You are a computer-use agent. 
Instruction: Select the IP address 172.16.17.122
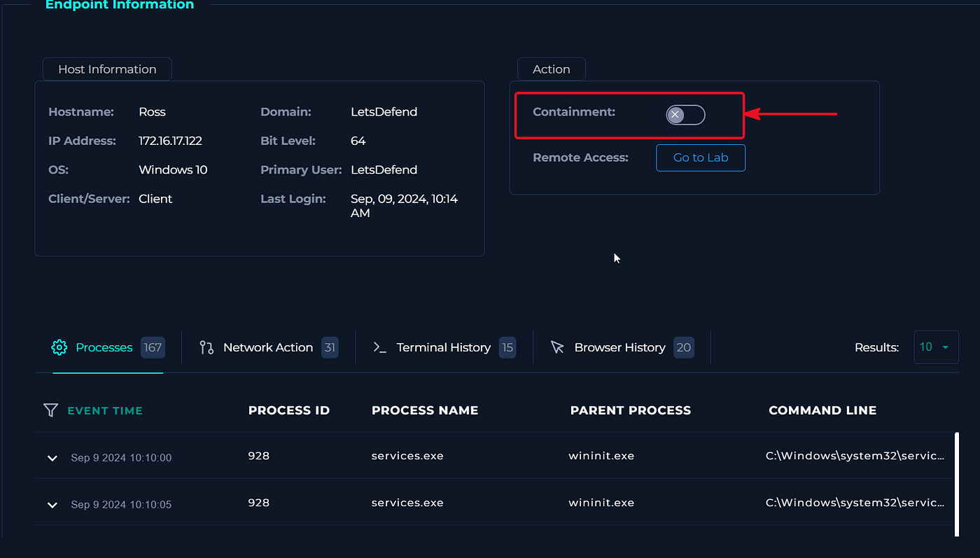[x=170, y=141]
